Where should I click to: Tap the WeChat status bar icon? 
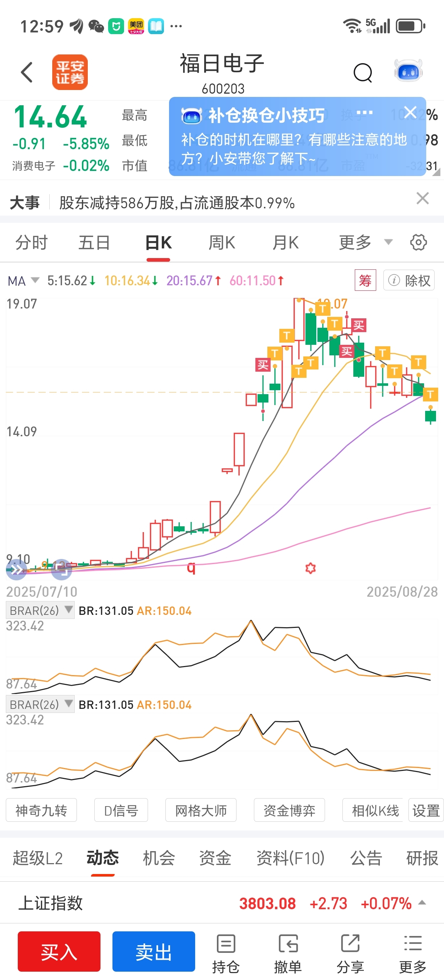coord(96,26)
